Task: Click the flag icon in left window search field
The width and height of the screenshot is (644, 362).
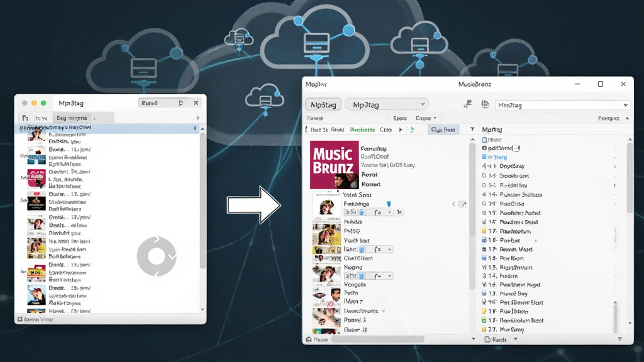Action: coord(180,103)
